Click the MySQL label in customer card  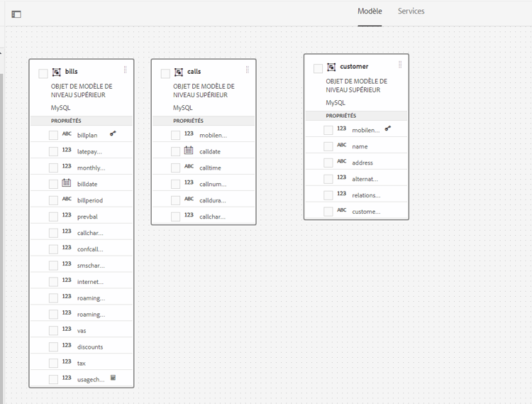click(x=336, y=103)
